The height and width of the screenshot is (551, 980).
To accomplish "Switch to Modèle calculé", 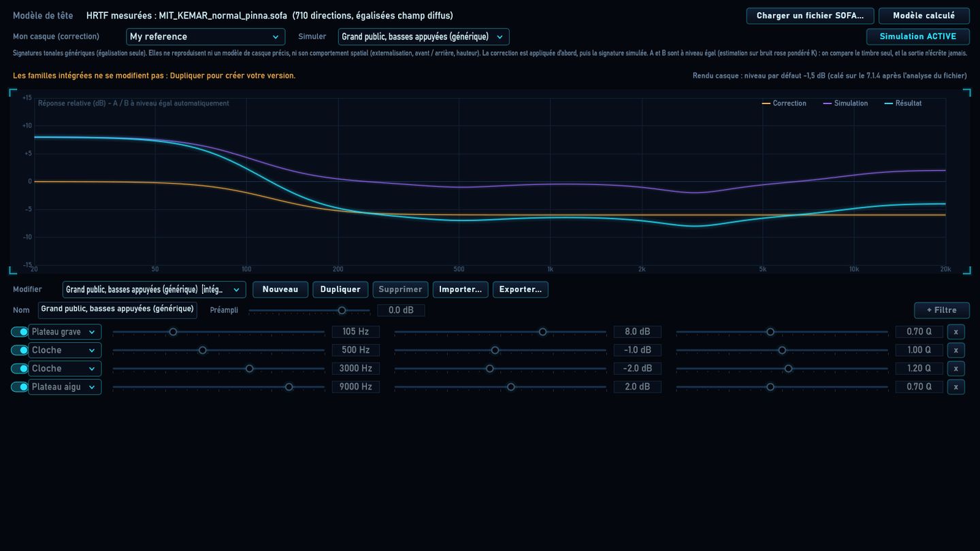I will point(924,16).
